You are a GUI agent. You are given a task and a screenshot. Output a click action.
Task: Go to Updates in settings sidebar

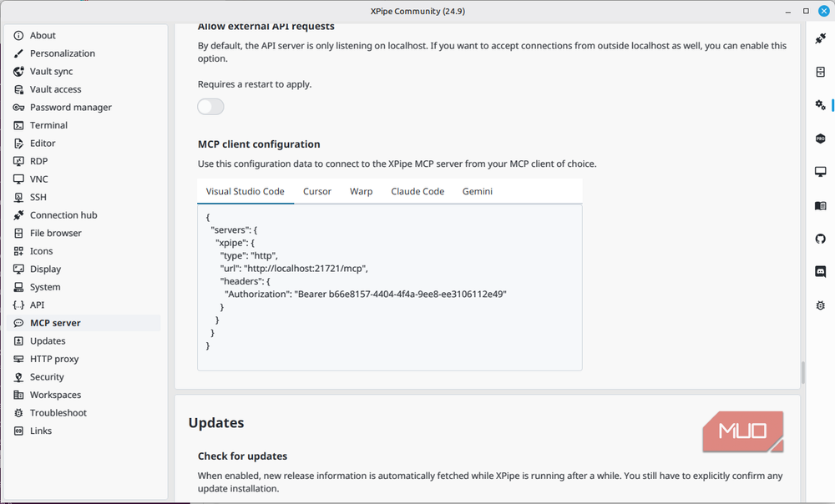[x=84, y=341]
